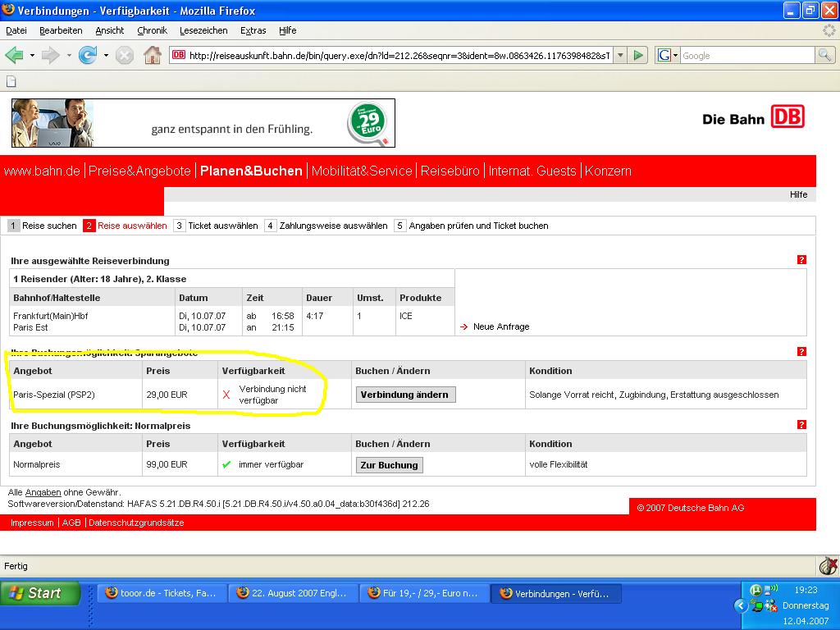Click red help icon beside Normalpreis
This screenshot has width=840, height=630.
(801, 425)
